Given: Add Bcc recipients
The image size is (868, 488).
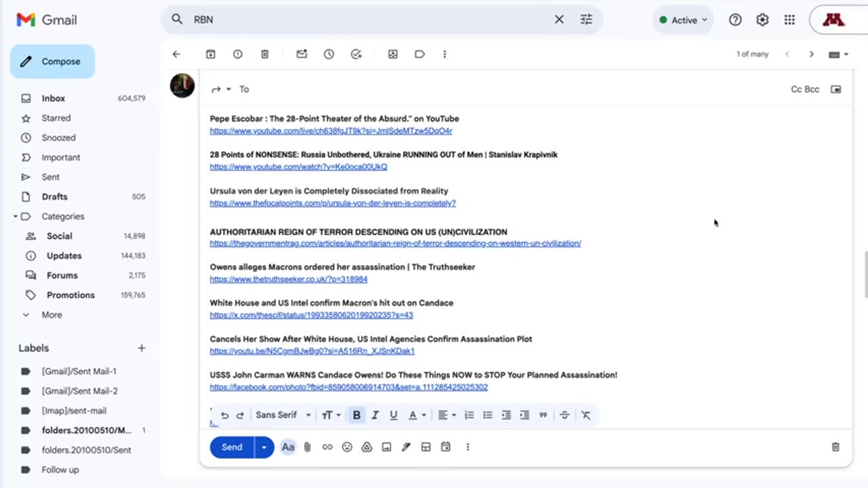Looking at the screenshot, I should pyautogui.click(x=812, y=89).
